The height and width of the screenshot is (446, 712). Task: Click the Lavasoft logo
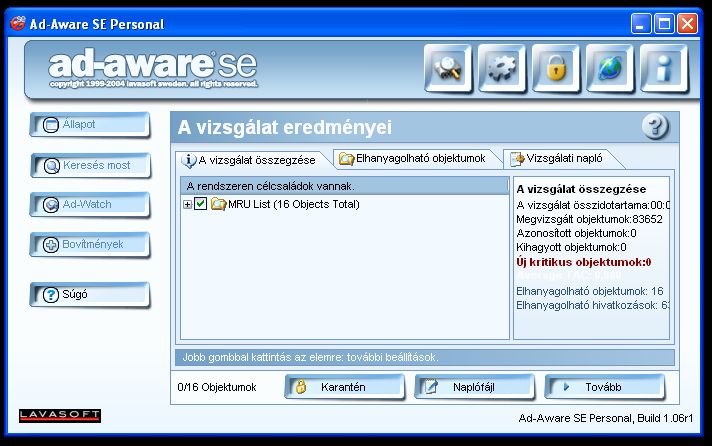click(60, 416)
